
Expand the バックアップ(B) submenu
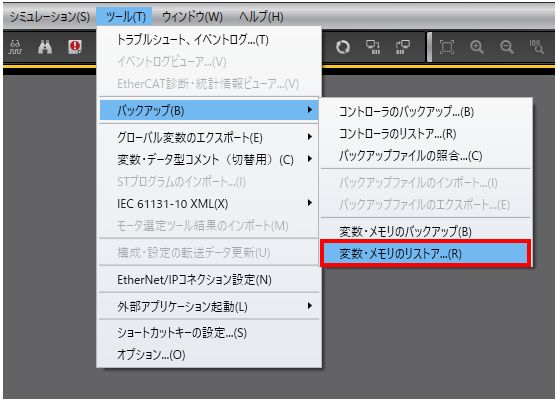point(209,110)
